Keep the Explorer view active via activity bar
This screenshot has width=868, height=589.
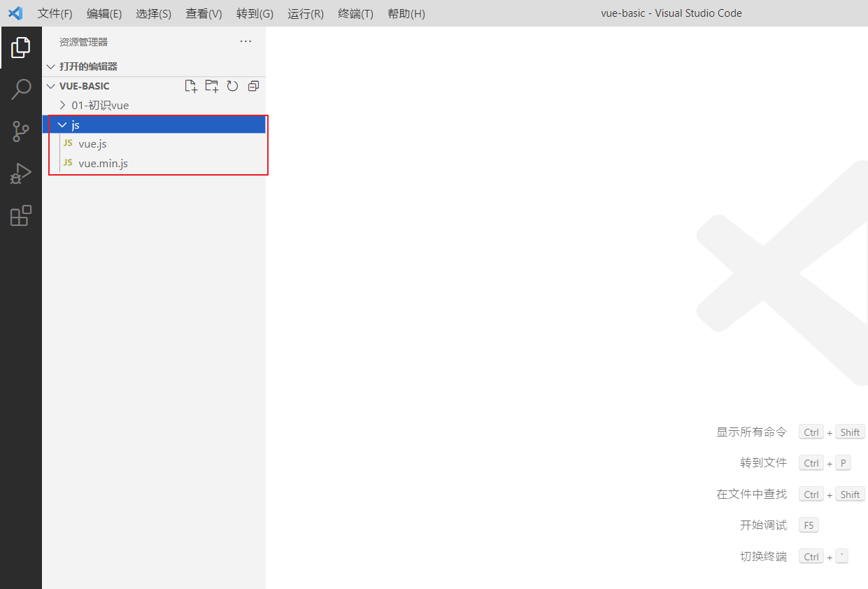pyautogui.click(x=21, y=47)
